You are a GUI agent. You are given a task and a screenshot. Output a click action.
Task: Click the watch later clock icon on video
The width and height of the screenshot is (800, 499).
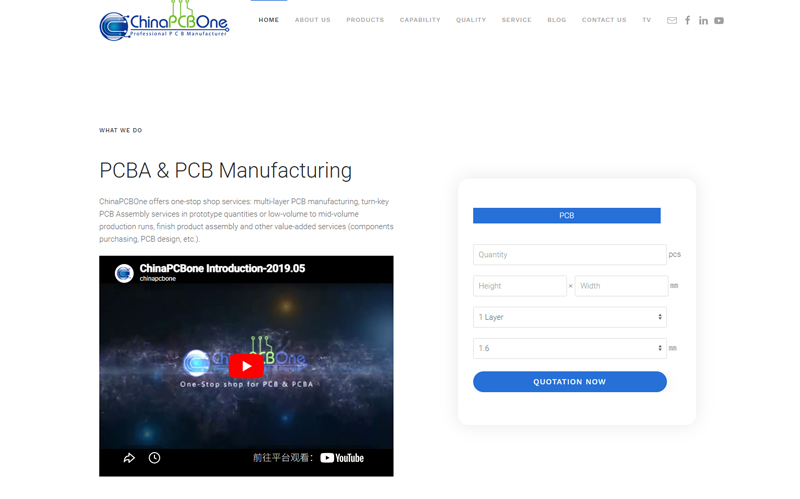(x=155, y=458)
